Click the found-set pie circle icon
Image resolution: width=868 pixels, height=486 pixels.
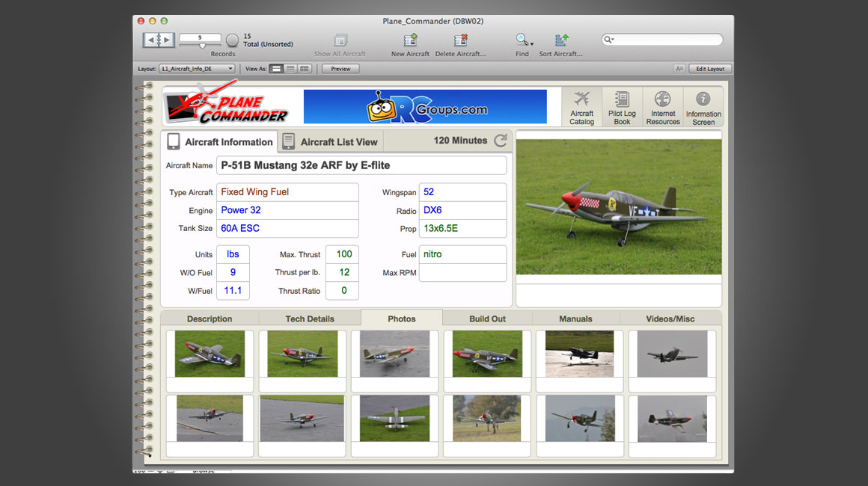tap(233, 40)
